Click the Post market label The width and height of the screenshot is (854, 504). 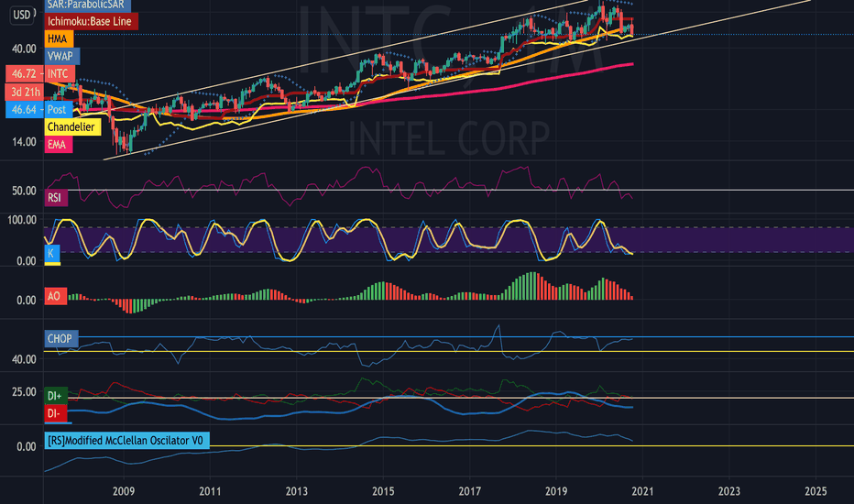pos(57,110)
